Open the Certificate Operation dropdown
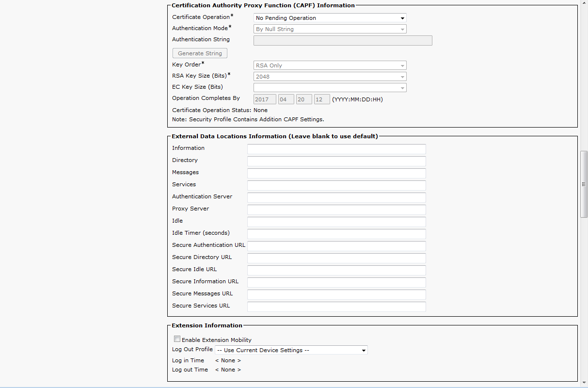588x388 pixels. (330, 18)
